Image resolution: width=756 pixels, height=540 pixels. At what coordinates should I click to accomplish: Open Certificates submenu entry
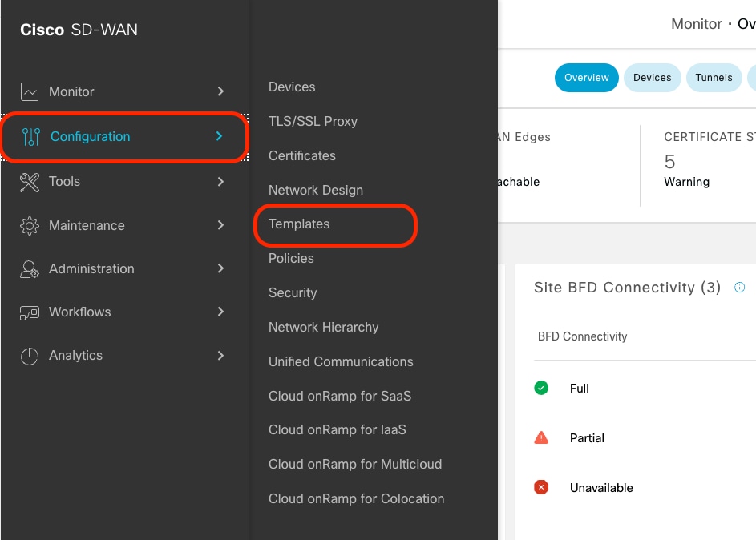[301, 156]
